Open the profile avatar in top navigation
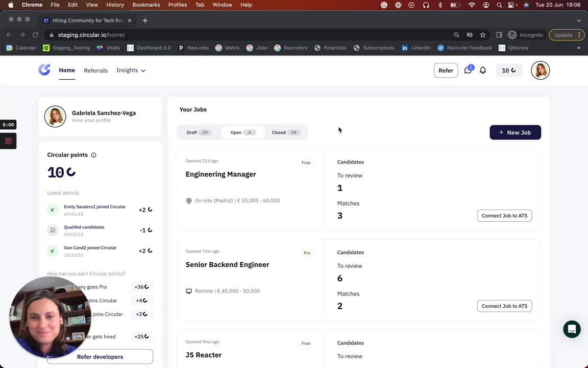The height and width of the screenshot is (368, 588). tap(540, 70)
